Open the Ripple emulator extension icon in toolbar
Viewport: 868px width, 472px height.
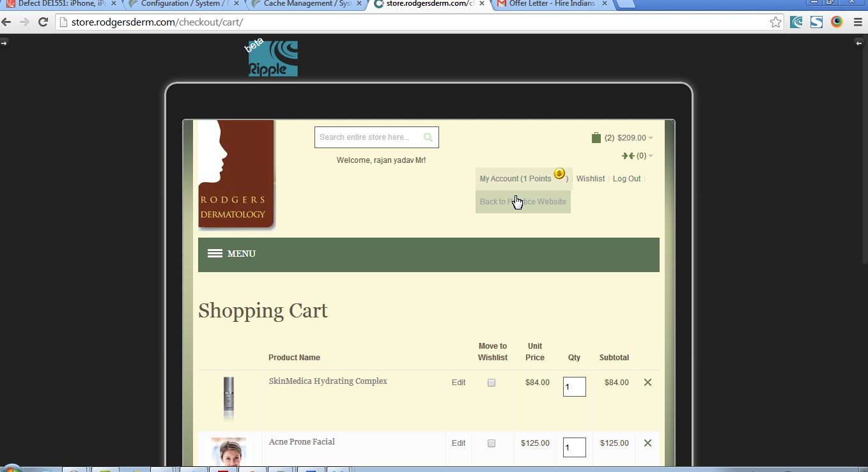click(x=796, y=22)
